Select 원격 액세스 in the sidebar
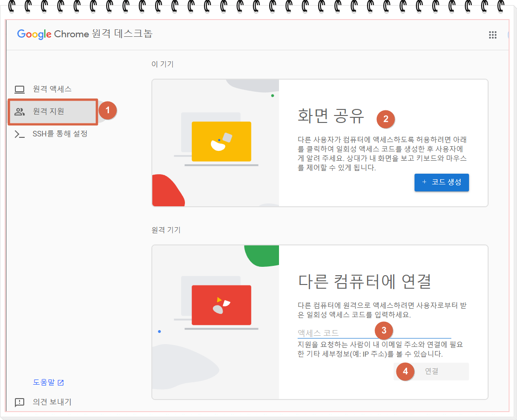This screenshot has height=420, width=517. coord(52,89)
